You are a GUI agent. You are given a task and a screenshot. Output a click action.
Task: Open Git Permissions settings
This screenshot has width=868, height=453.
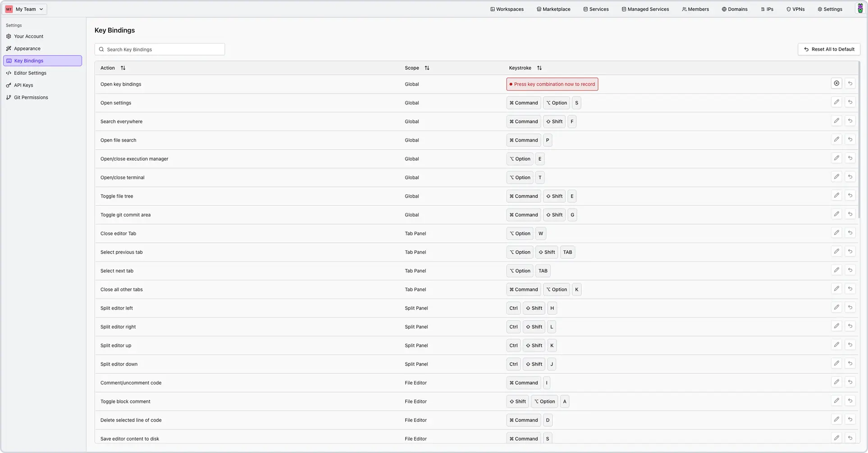pos(31,97)
